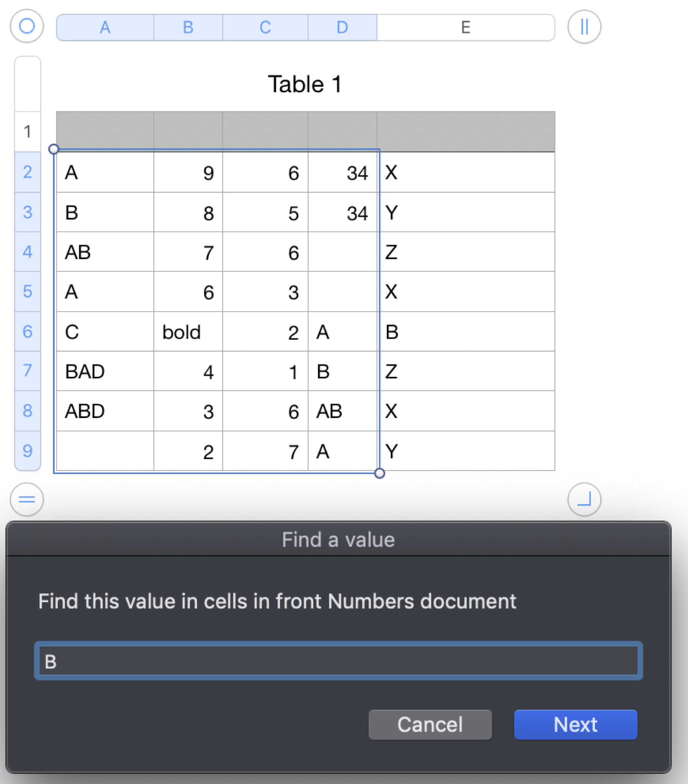Select row 9 header
This screenshot has height=784, width=688.
pyautogui.click(x=27, y=451)
